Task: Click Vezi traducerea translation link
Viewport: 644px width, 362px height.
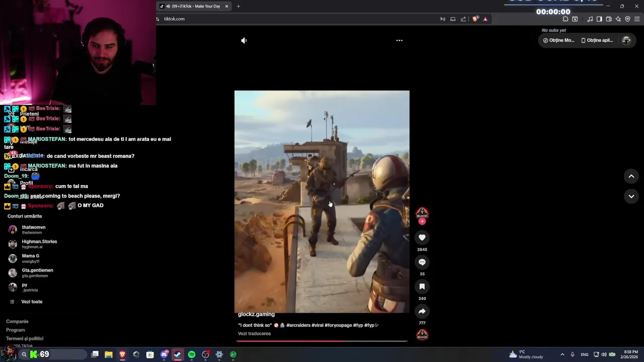Action: (254, 333)
